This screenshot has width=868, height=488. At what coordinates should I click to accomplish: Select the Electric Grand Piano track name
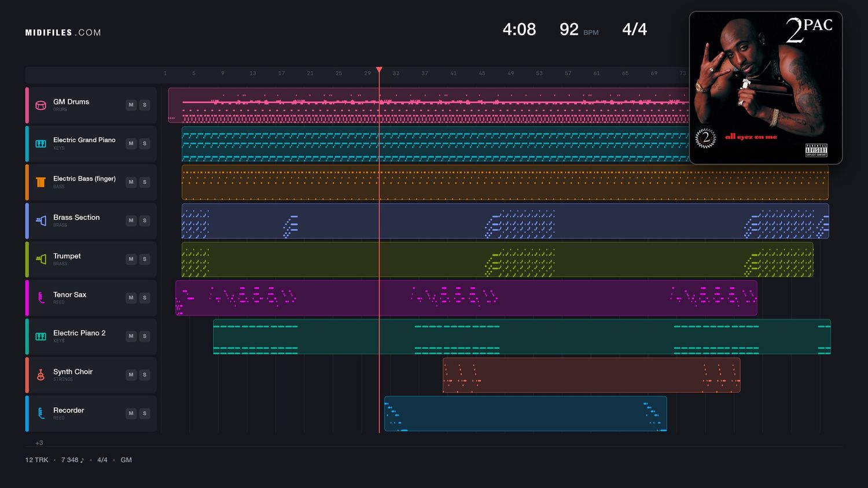point(84,140)
